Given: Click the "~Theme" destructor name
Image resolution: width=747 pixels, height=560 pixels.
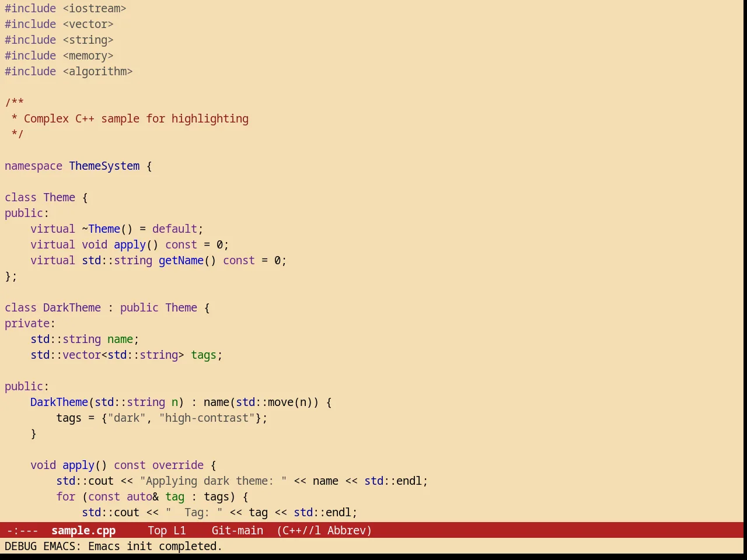Looking at the screenshot, I should pos(101,229).
